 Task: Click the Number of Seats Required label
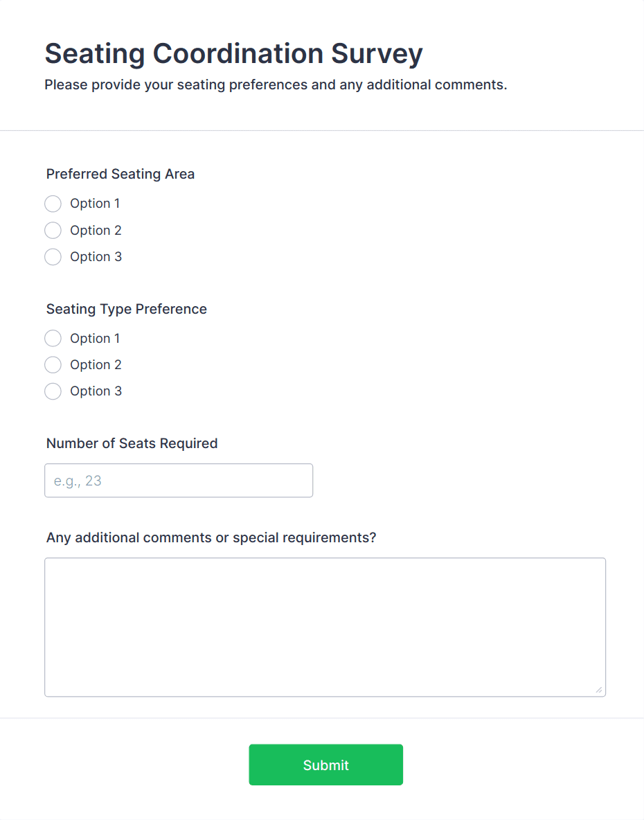pyautogui.click(x=132, y=443)
